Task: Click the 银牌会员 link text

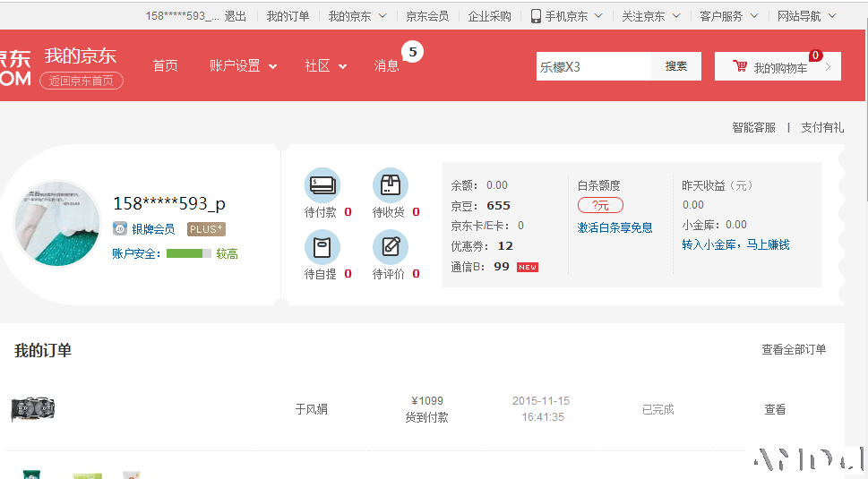Action: [x=153, y=229]
